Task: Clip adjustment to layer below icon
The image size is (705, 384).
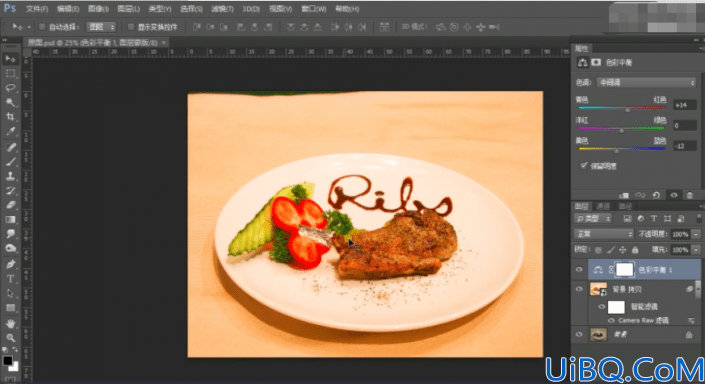Action: click(624, 195)
